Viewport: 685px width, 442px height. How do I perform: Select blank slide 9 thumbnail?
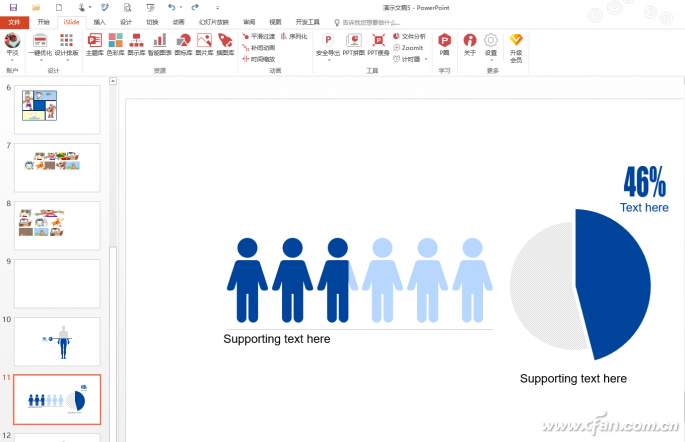tap(57, 284)
